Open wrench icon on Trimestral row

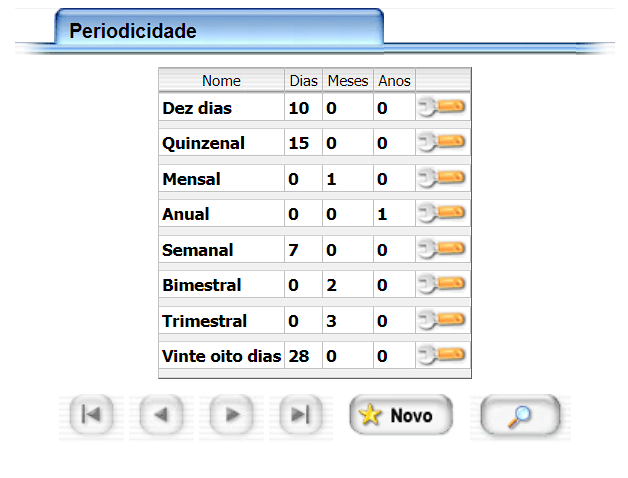point(442,320)
